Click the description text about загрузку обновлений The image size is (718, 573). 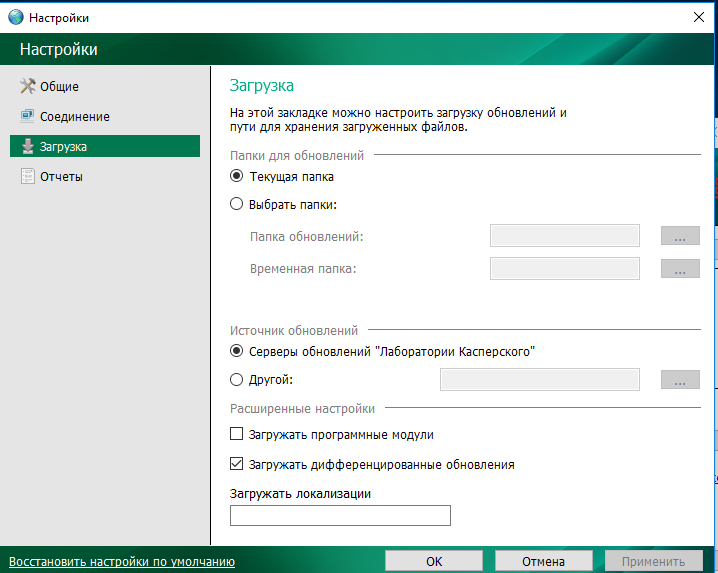pos(398,120)
